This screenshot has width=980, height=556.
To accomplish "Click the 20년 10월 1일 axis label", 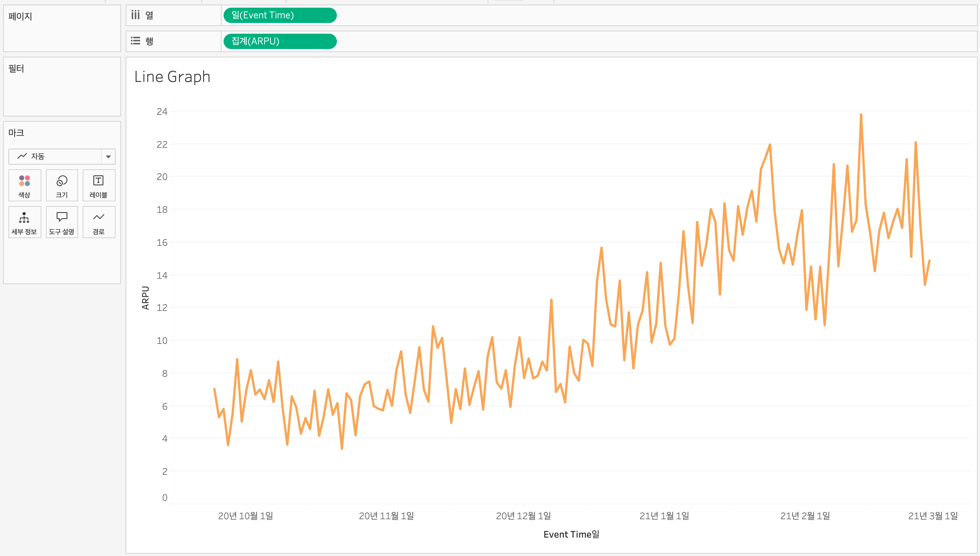I will click(x=245, y=516).
